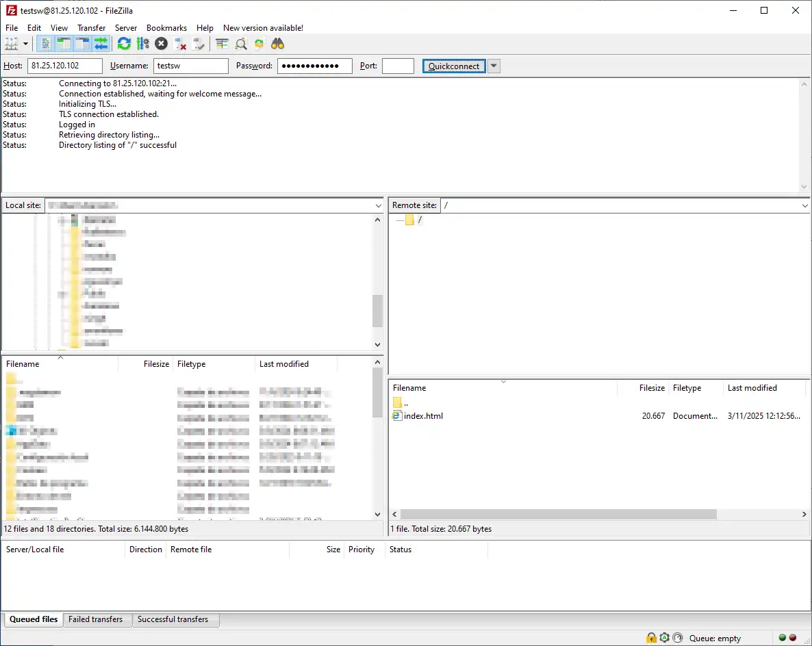Open the Quickconnect history dropdown arrow
Screen dimensions: 812x646
pyautogui.click(x=494, y=66)
